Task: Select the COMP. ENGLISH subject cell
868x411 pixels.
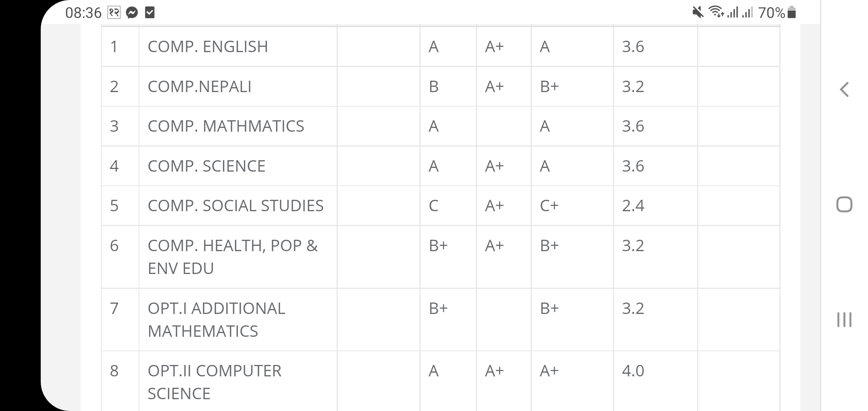Action: [x=208, y=47]
